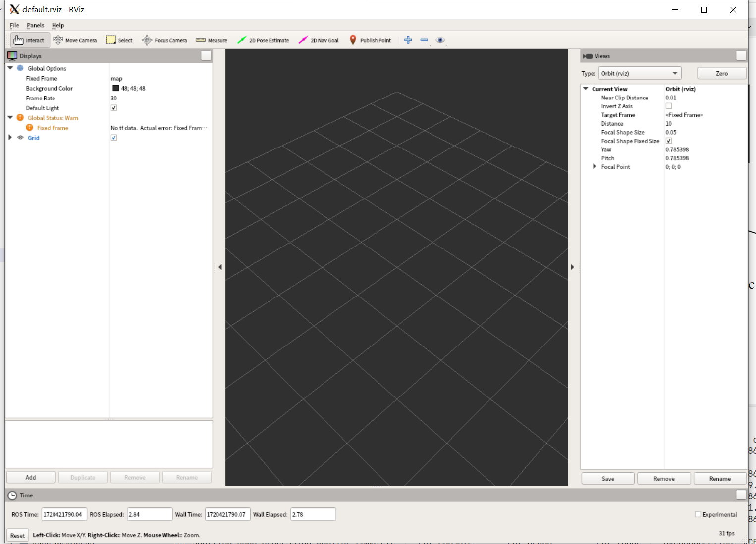Click the Near Clip Distance value 0.01
Image resolution: width=756 pixels, height=544 pixels.
tap(671, 98)
